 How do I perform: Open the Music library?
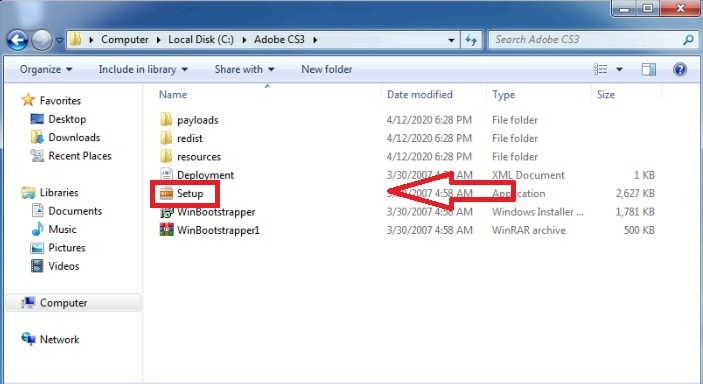coord(62,229)
